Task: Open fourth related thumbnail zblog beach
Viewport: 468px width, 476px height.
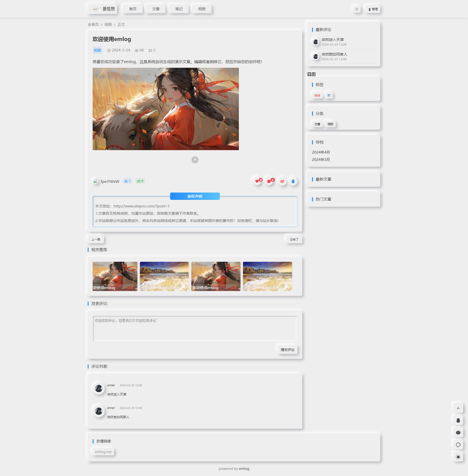Action: [267, 276]
